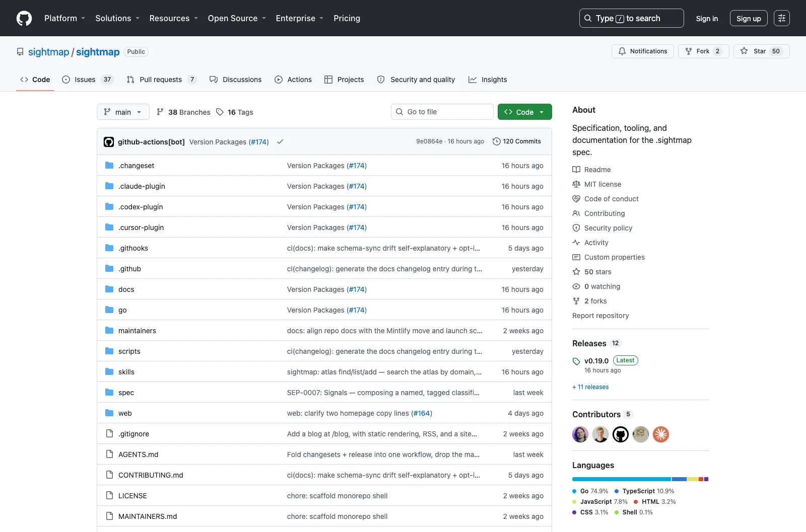The image size is (806, 532).
Task: Open the Projects tab
Action: 344,80
